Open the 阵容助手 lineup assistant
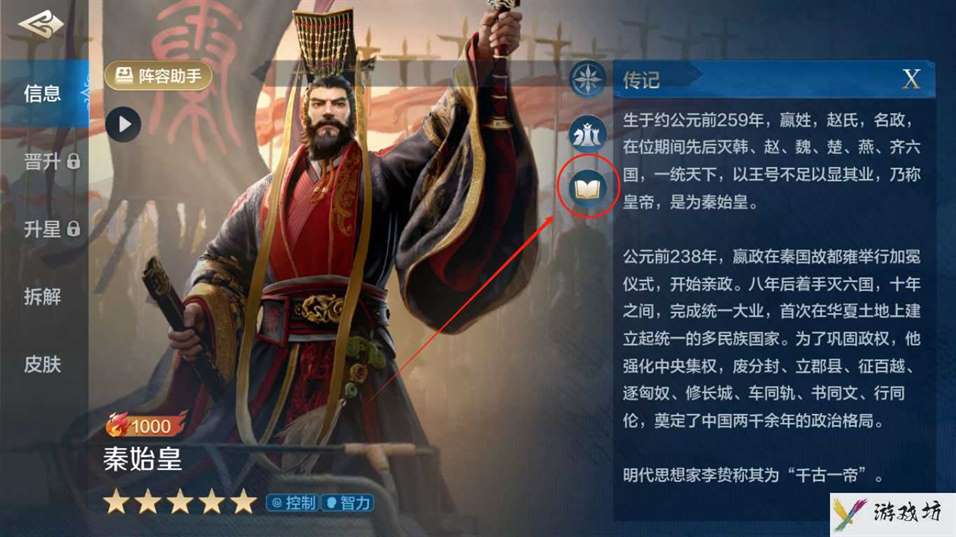The image size is (956, 537). coord(159,76)
